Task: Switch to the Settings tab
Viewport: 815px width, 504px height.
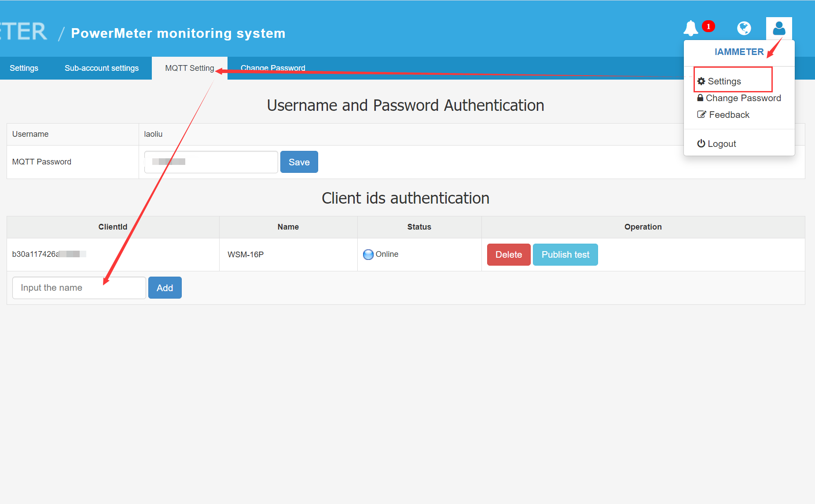Action: pyautogui.click(x=24, y=68)
